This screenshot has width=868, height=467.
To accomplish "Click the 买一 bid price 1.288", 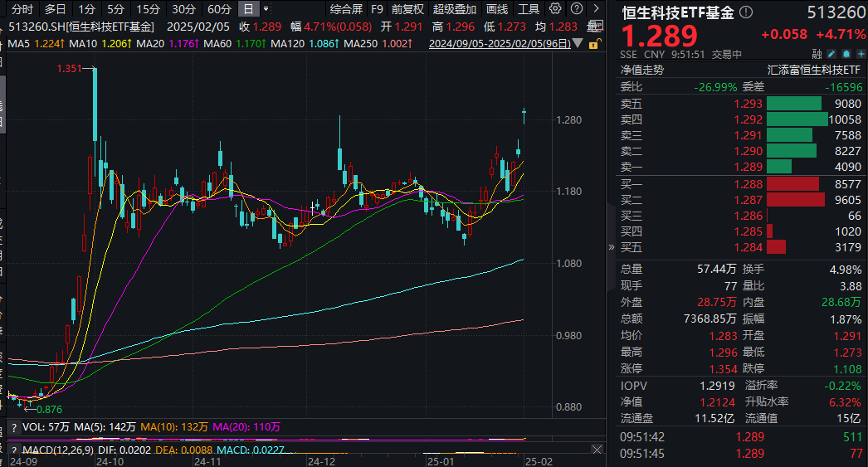I will tap(748, 184).
